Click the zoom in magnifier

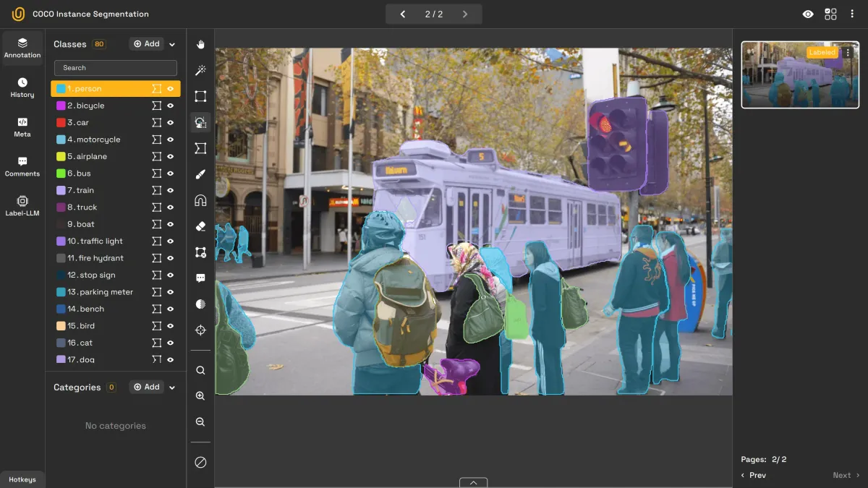pos(200,396)
